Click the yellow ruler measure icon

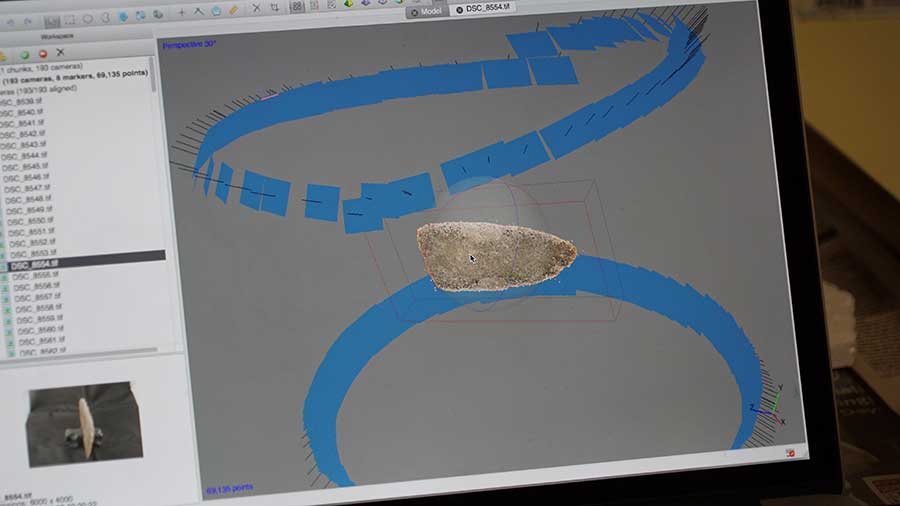[x=234, y=10]
